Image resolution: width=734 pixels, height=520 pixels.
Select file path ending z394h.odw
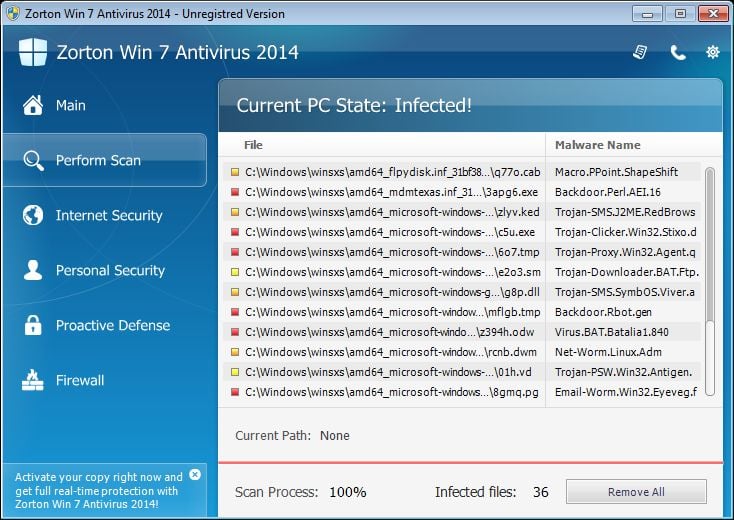(389, 332)
